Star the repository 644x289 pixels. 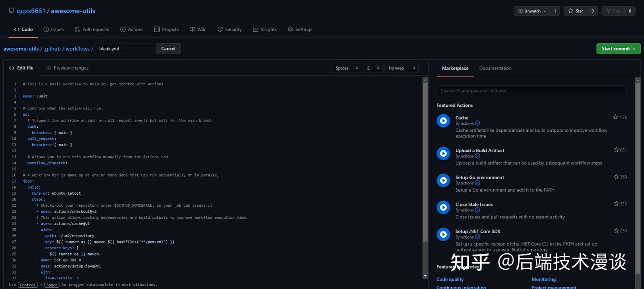[x=576, y=11]
